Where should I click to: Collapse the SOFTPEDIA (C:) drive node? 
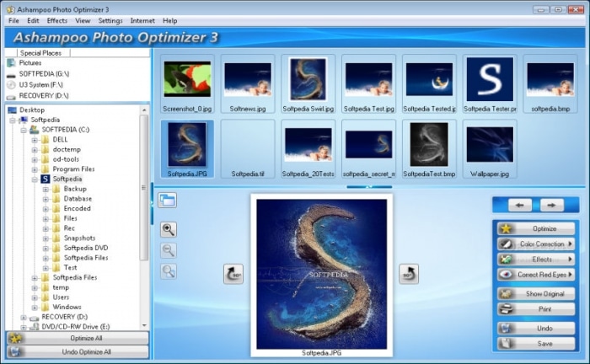(x=24, y=130)
